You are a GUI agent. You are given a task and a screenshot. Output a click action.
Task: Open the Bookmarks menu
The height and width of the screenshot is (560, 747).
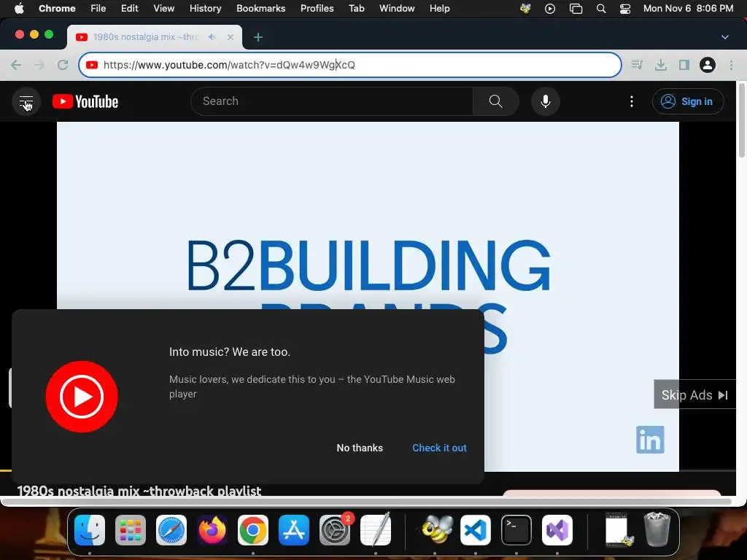[x=260, y=8]
